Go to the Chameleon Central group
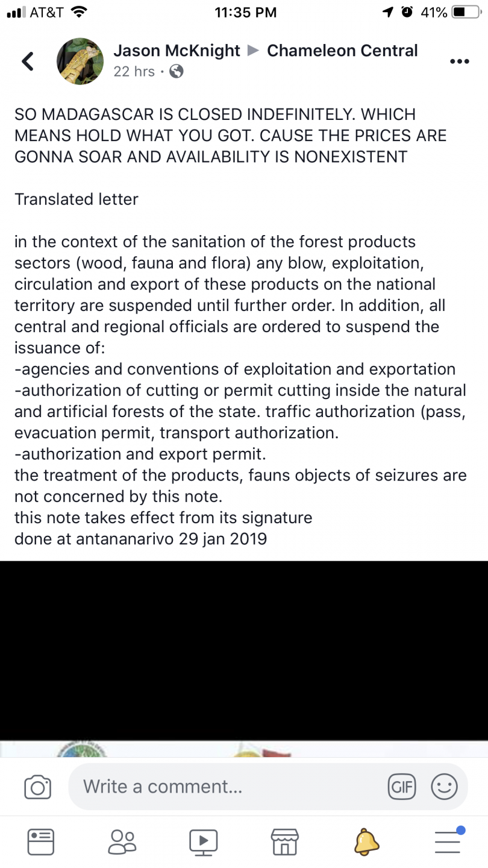 tap(342, 51)
